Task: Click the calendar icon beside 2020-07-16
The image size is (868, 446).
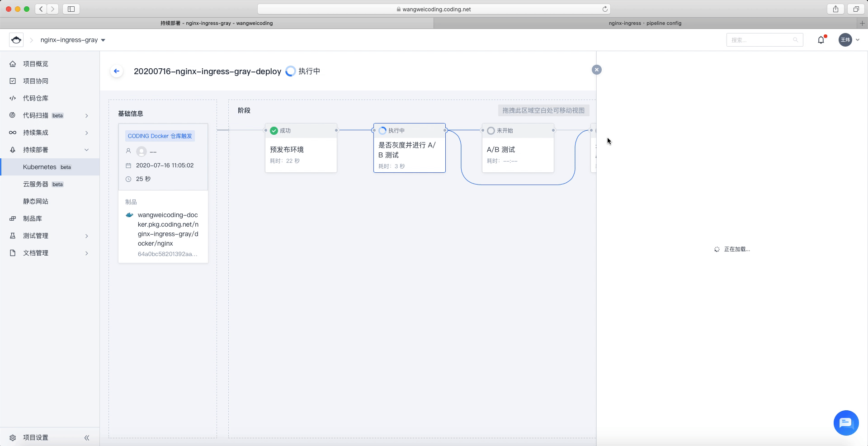Action: coord(128,166)
